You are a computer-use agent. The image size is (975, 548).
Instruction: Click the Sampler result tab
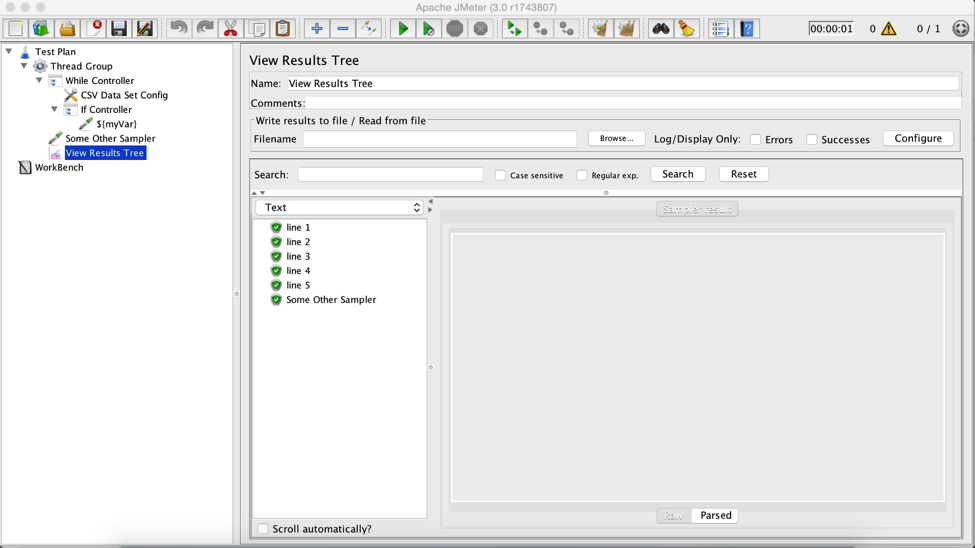tap(697, 209)
